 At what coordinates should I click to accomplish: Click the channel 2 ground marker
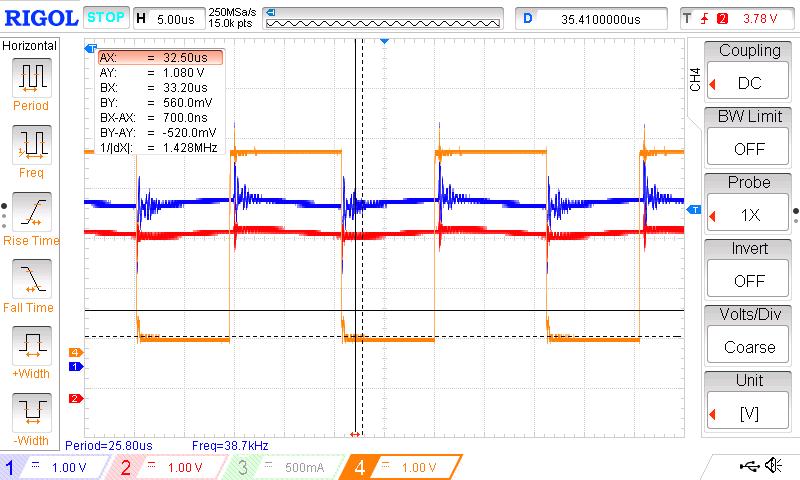(x=76, y=398)
